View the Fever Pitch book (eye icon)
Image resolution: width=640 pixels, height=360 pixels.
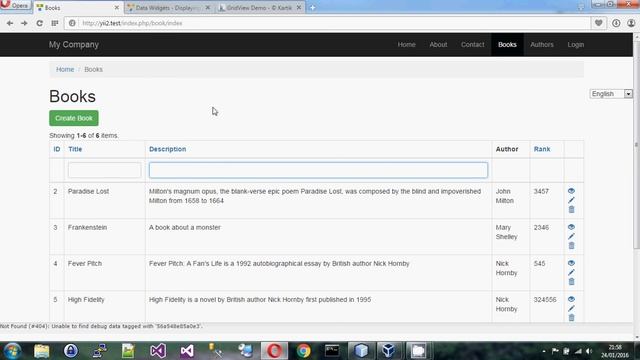point(571,263)
